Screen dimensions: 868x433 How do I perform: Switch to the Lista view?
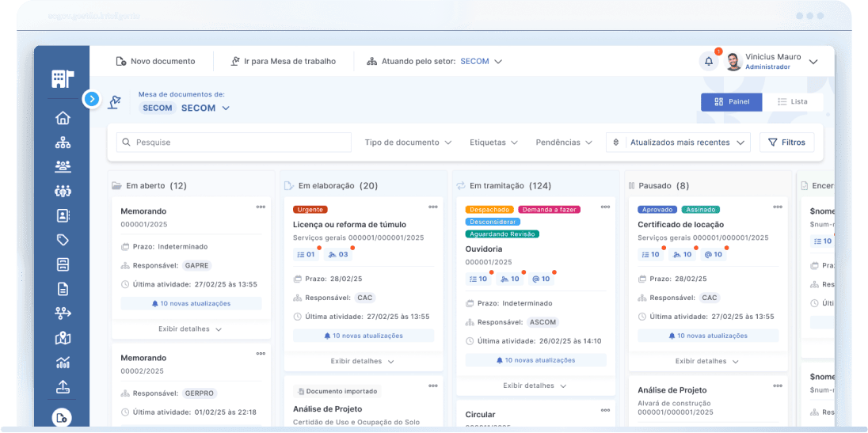793,102
